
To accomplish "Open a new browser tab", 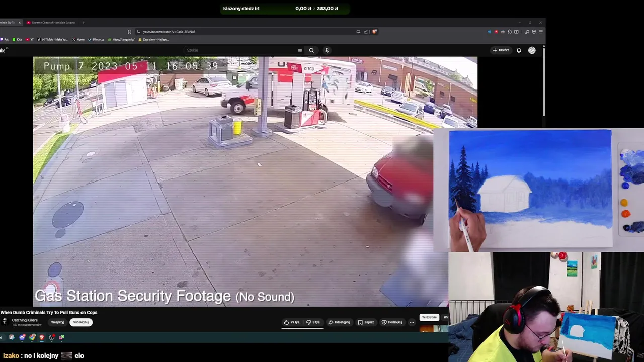I will click(x=83, y=23).
